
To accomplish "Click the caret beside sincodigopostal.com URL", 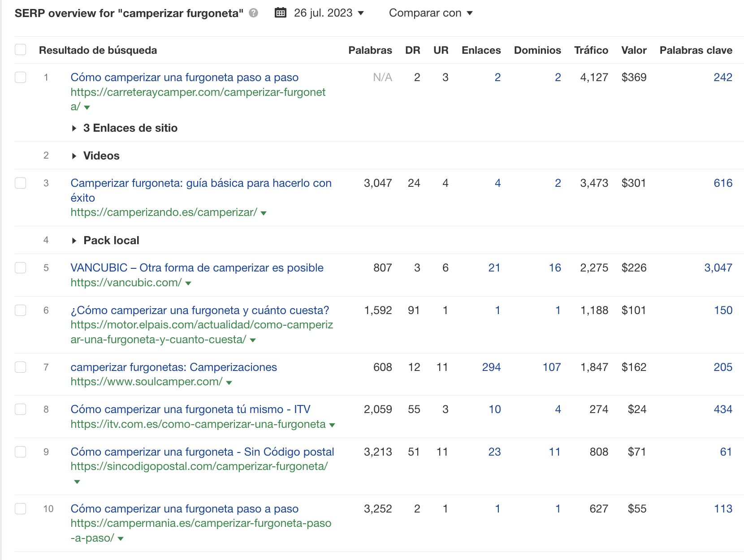I will (77, 482).
